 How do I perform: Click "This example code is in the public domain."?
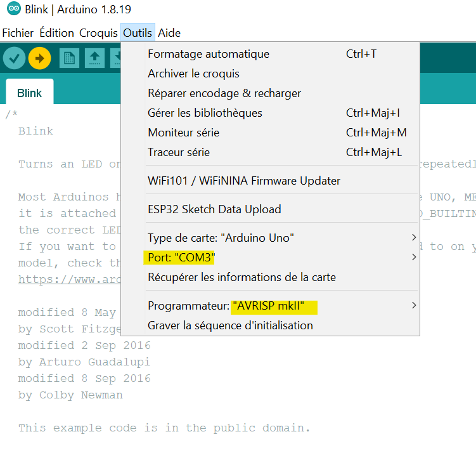pyautogui.click(x=164, y=428)
